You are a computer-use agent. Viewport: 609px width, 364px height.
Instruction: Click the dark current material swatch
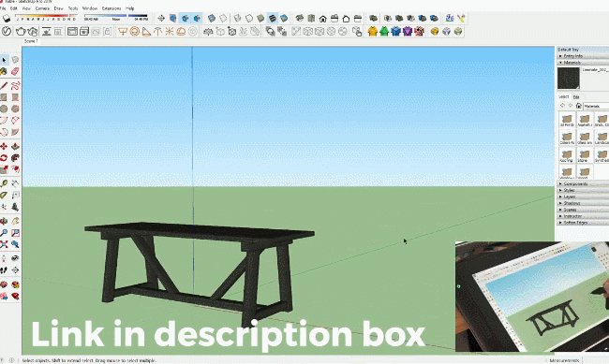point(568,79)
